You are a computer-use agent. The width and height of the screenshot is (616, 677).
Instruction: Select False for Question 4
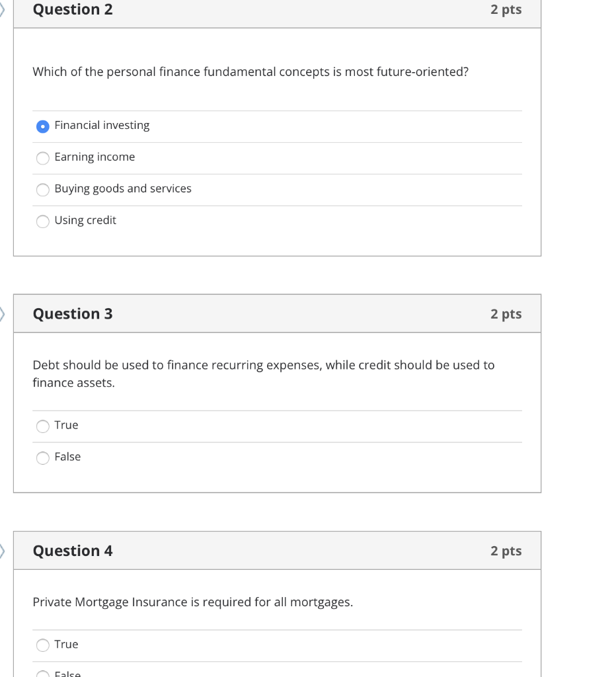(43, 674)
